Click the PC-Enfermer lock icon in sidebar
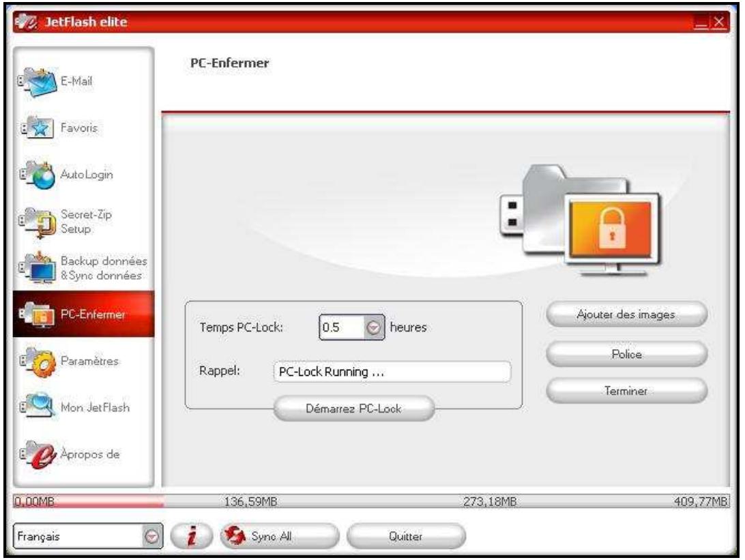The width and height of the screenshot is (745, 560). pyautogui.click(x=38, y=314)
